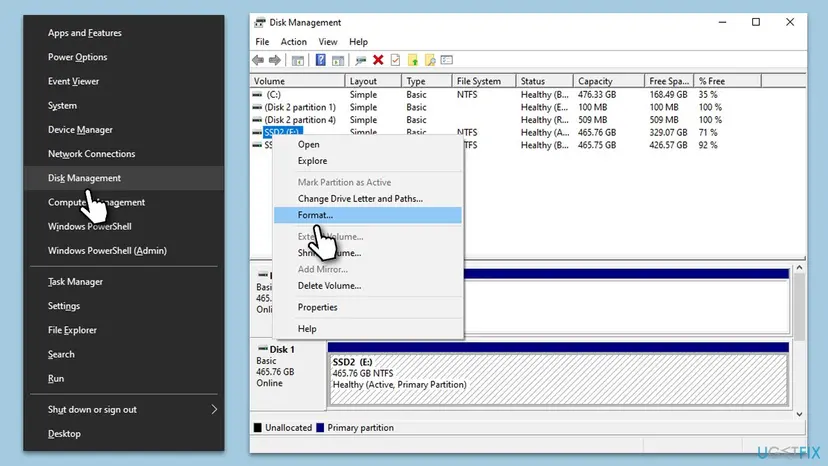The image size is (828, 466).
Task: Click the Show/Hide Console Tree toolbar icon
Action: 298,60
